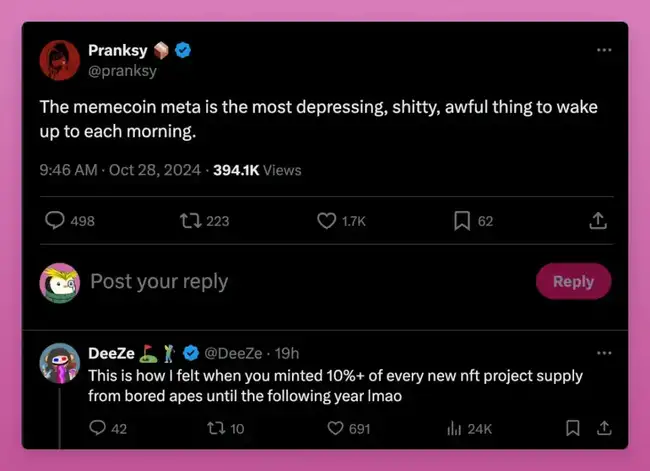Like DeeZe's reply
This screenshot has width=650, height=471.
tap(337, 428)
